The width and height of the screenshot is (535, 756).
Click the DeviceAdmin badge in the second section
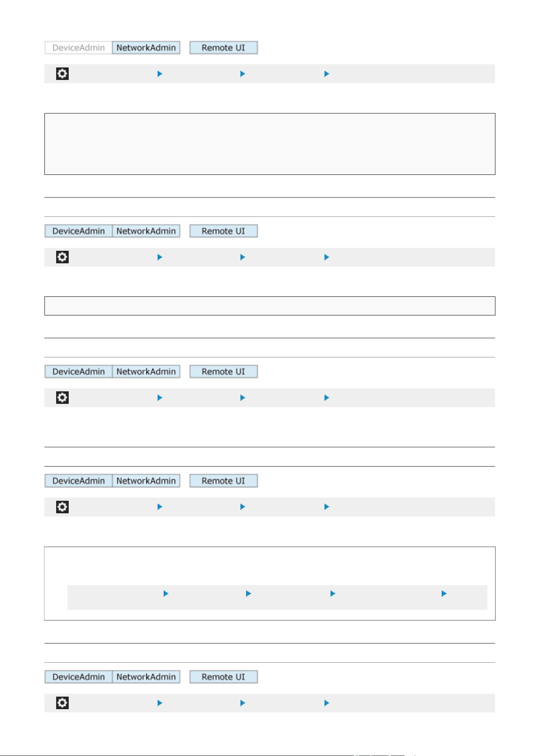pyautogui.click(x=78, y=231)
